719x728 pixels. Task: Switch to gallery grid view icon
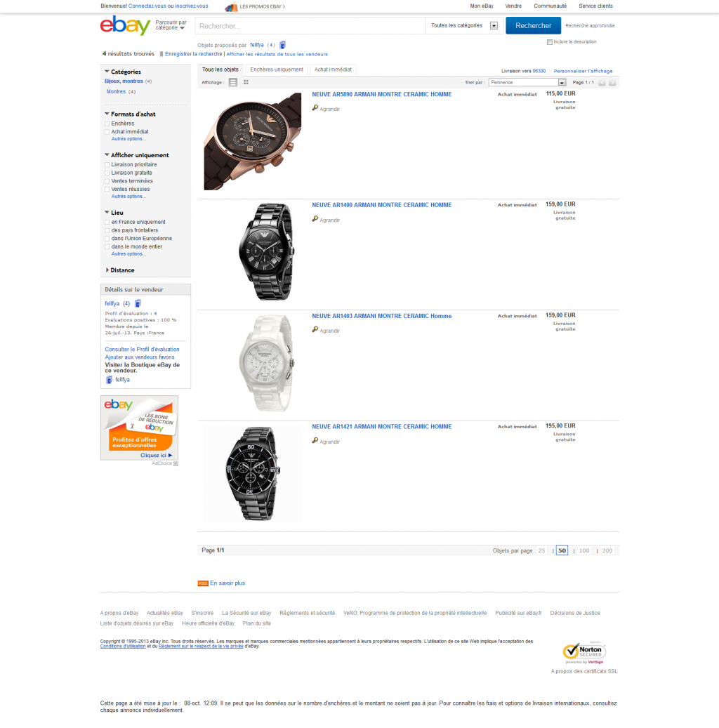(x=246, y=82)
